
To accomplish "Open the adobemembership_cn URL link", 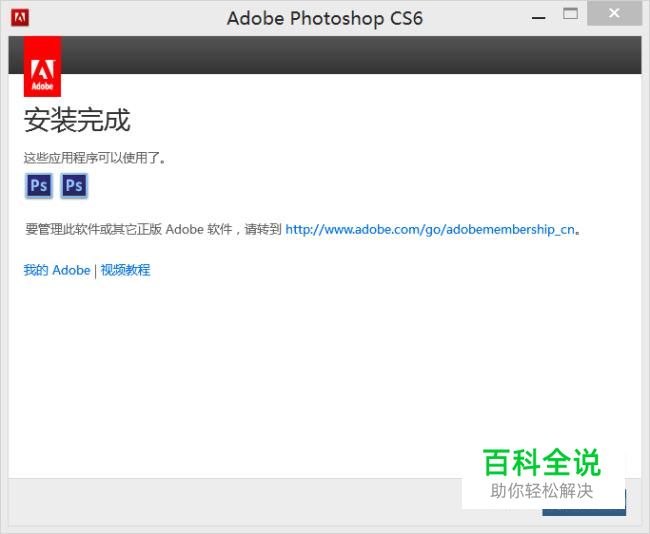I will coord(430,229).
